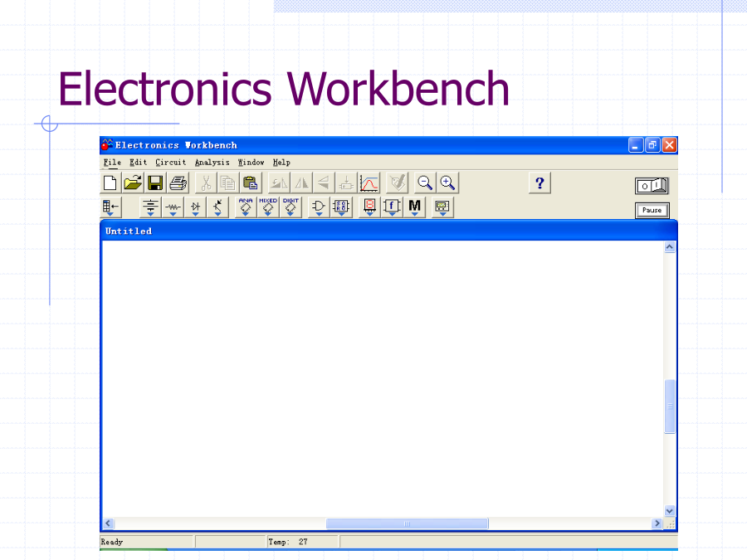Click the Pause button
The width and height of the screenshot is (747, 560).
[652, 210]
